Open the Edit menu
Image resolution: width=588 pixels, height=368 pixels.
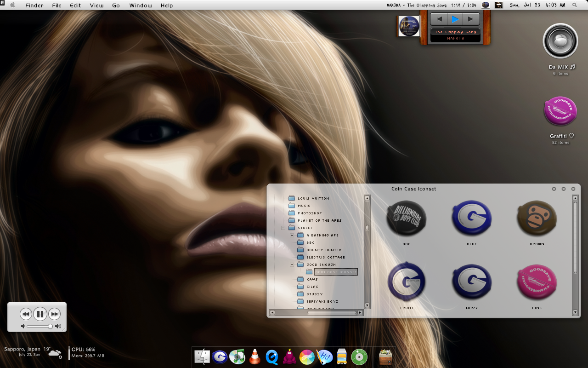(x=75, y=6)
